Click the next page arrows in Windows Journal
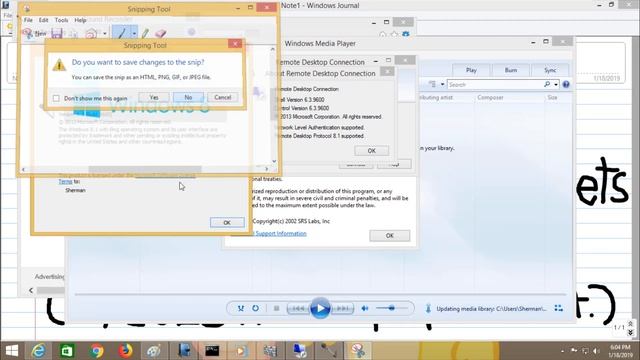Screen dimensions: 640x360 pyautogui.click(x=631, y=333)
